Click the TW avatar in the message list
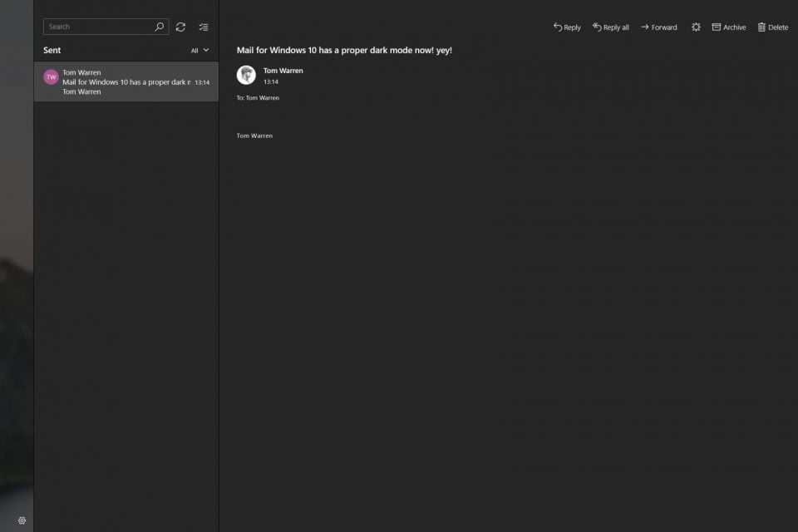 coord(50,76)
